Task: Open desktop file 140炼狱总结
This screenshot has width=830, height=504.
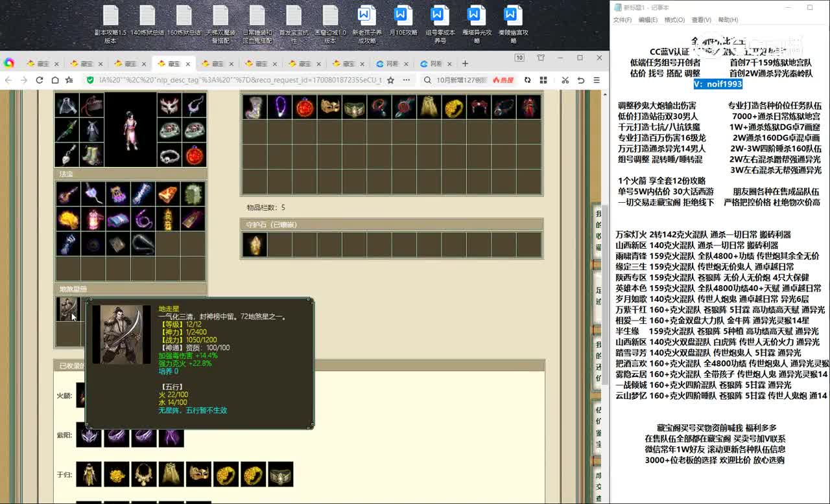Action: point(147,21)
